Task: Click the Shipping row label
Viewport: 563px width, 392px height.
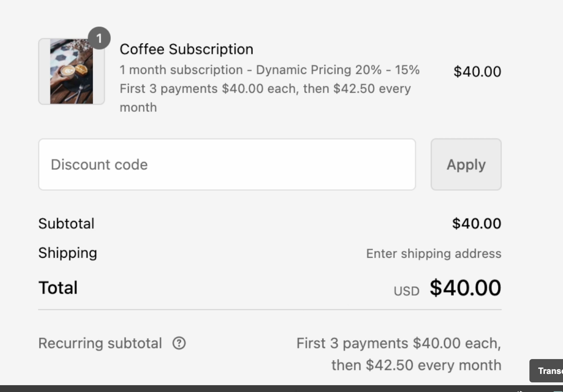Action: (67, 253)
